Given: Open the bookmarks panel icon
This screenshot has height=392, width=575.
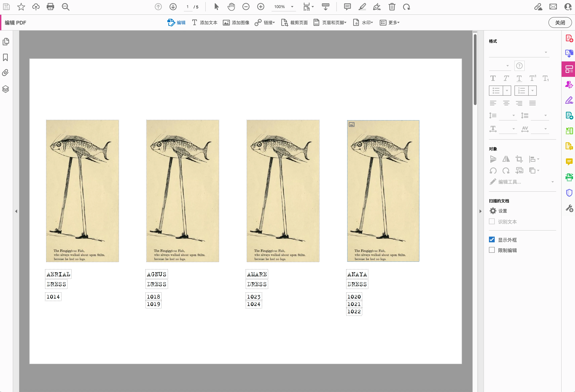Looking at the screenshot, I should (x=5, y=57).
